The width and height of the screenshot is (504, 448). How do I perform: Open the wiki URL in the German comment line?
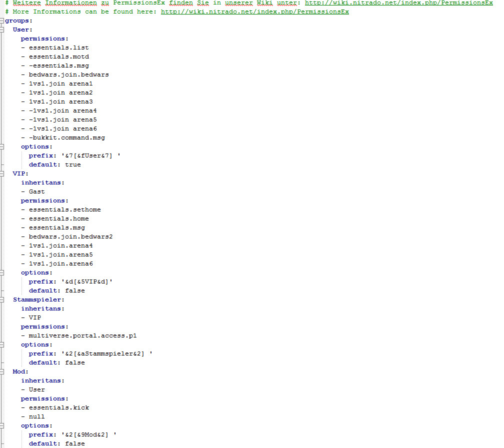(x=398, y=3)
